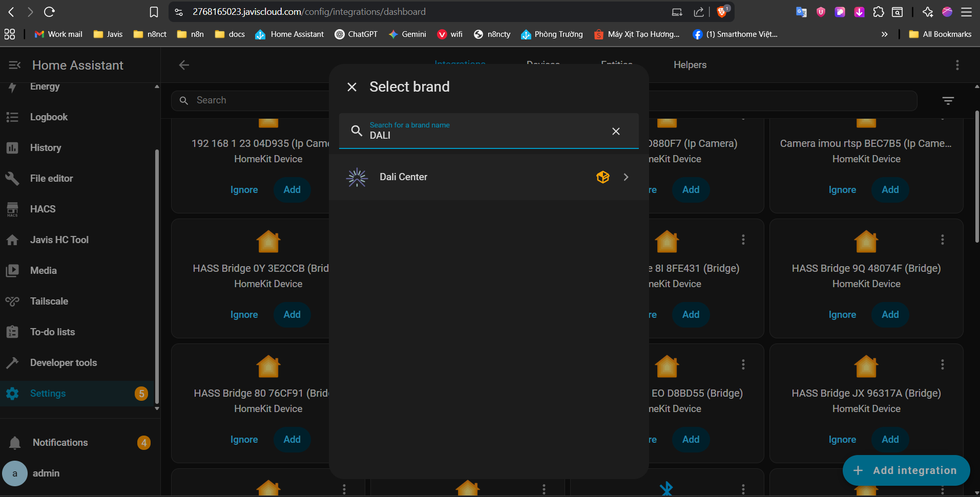Open the File editor panel
The height and width of the screenshot is (497, 980).
click(51, 178)
